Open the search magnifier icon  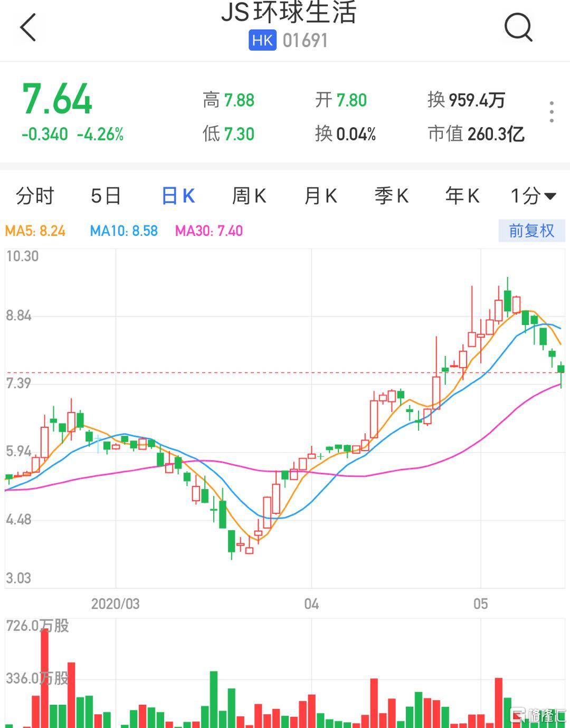tap(518, 27)
